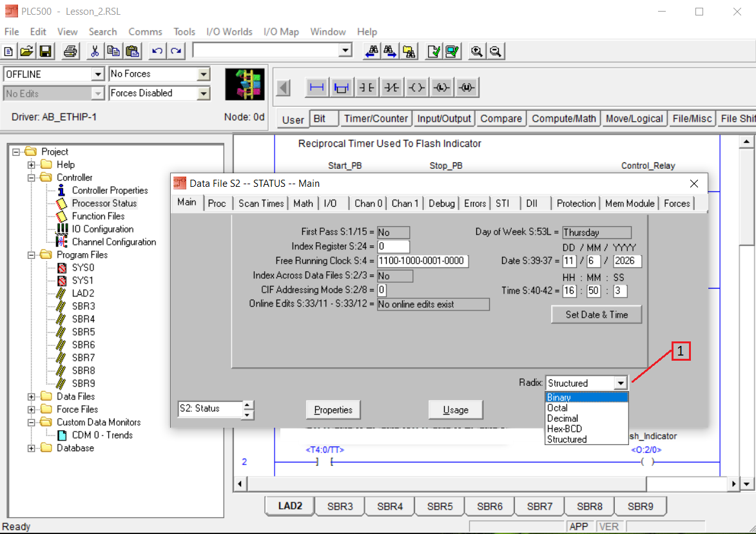Click the Redo arrow icon
This screenshot has height=534, width=756.
(175, 51)
